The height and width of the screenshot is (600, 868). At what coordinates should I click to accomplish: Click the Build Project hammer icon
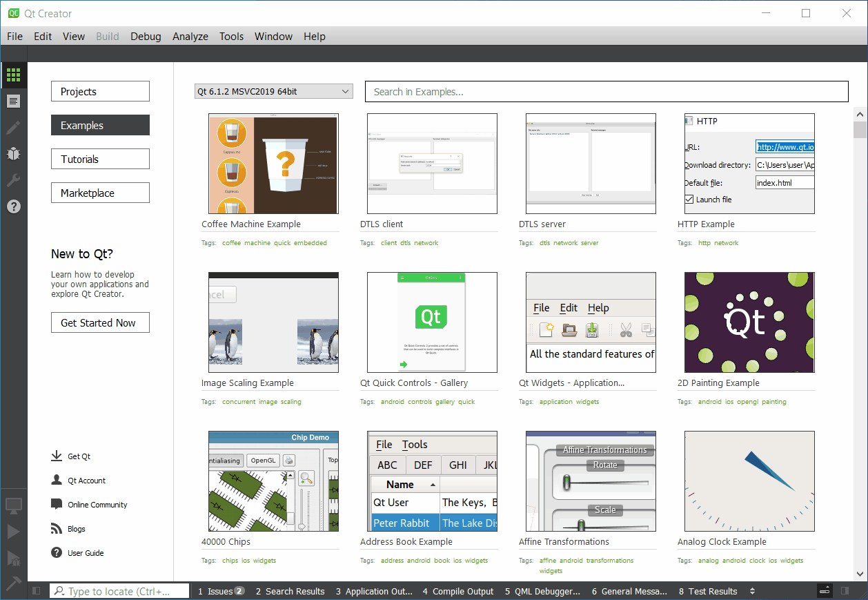[x=13, y=582]
